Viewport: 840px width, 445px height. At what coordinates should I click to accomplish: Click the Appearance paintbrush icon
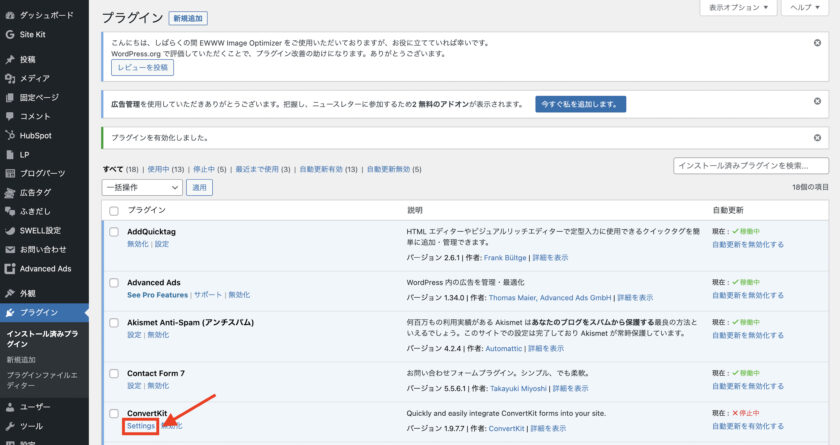pos(10,293)
